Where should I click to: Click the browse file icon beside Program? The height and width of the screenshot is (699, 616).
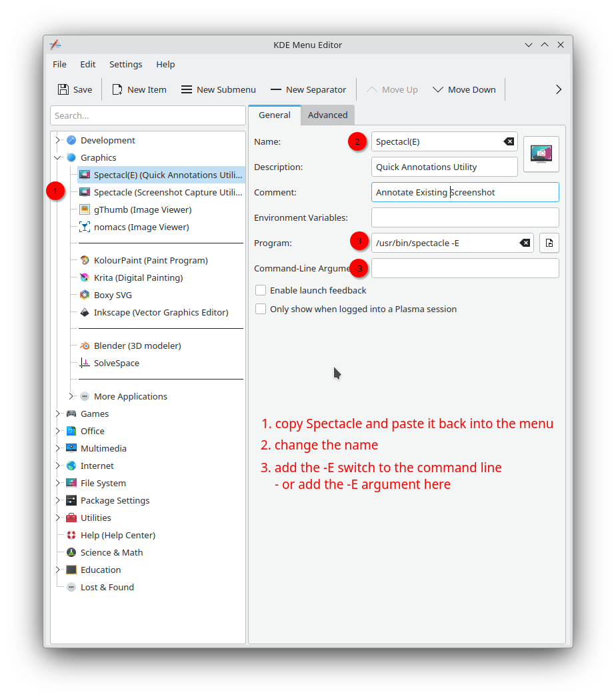pyautogui.click(x=549, y=243)
